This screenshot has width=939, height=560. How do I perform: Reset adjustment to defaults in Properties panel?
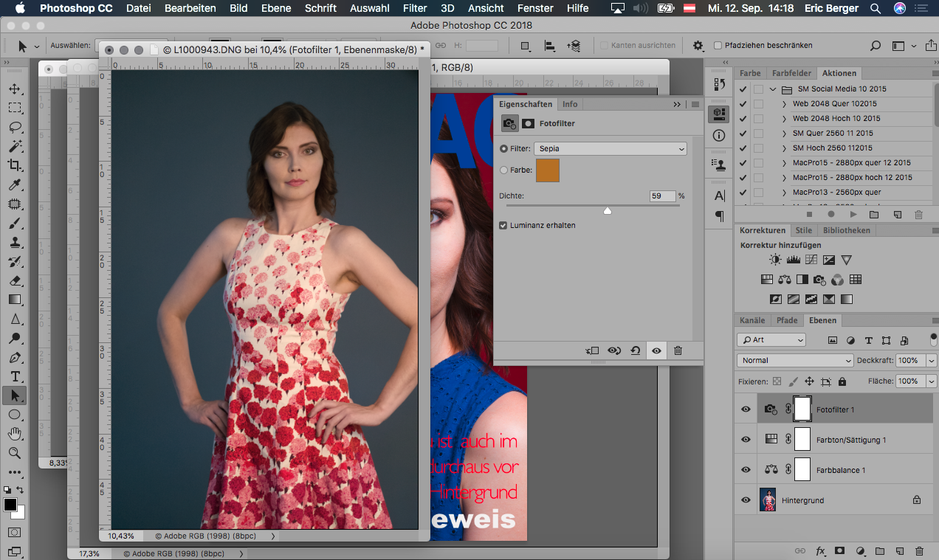[635, 351]
